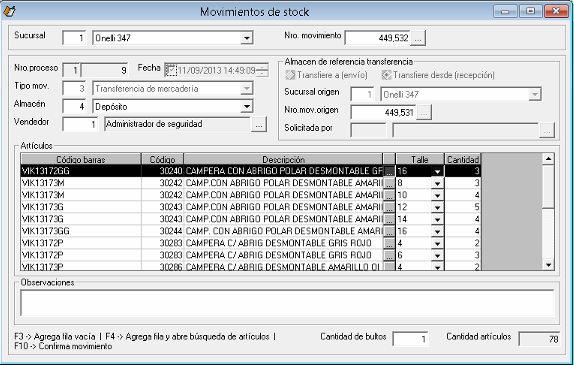Image resolution: width=574 pixels, height=365 pixels.
Task: Click the Código barras column header
Action: [81, 159]
